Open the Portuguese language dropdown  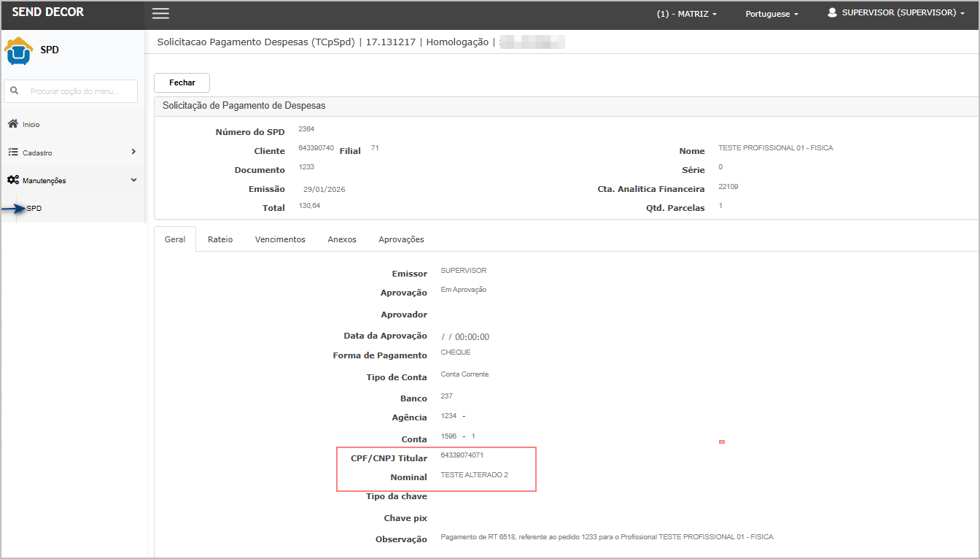771,14
